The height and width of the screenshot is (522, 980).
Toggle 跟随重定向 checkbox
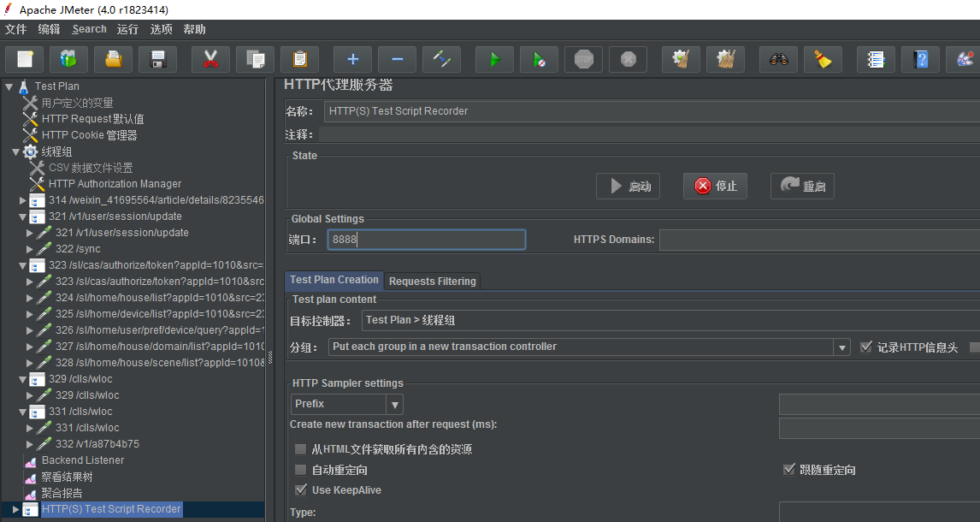tap(788, 470)
